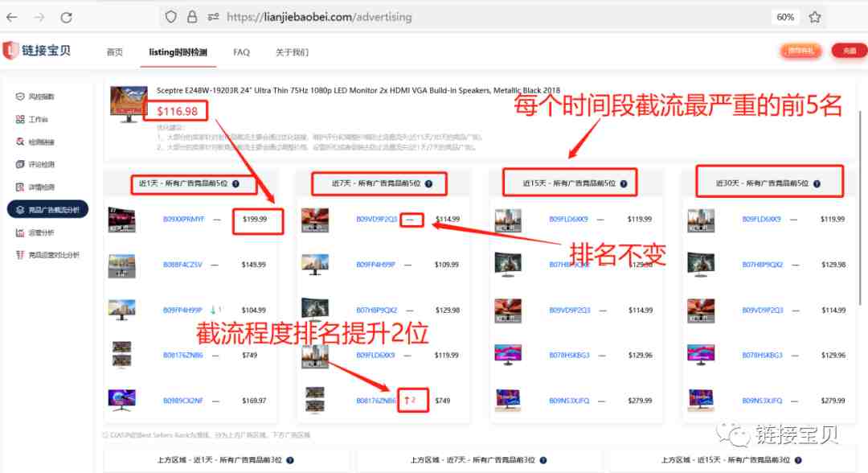Click the $279.99 product thumbnail in 近15天 list

(x=508, y=400)
